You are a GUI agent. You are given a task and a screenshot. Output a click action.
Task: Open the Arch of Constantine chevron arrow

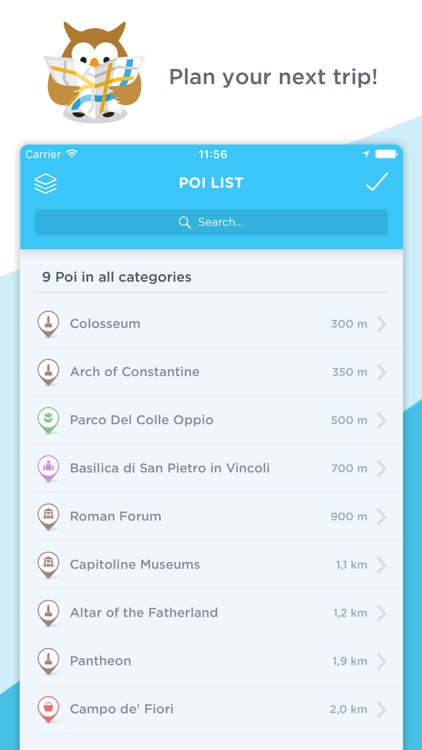pyautogui.click(x=381, y=372)
